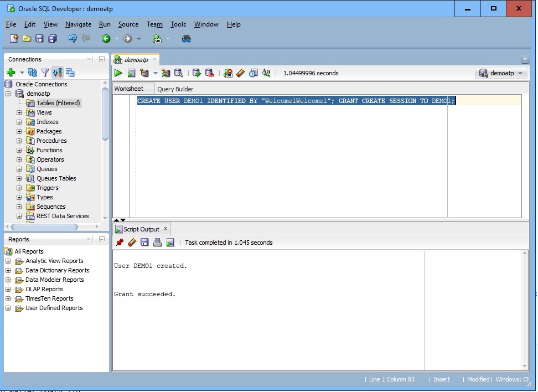Pin the Script Output with pushpin icon
538x392 pixels.
point(120,243)
